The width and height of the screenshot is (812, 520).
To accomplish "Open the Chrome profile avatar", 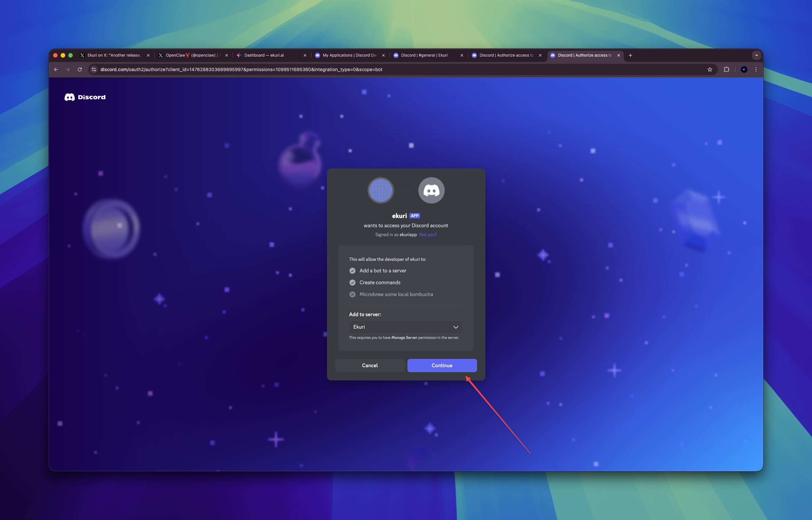I will coord(744,69).
